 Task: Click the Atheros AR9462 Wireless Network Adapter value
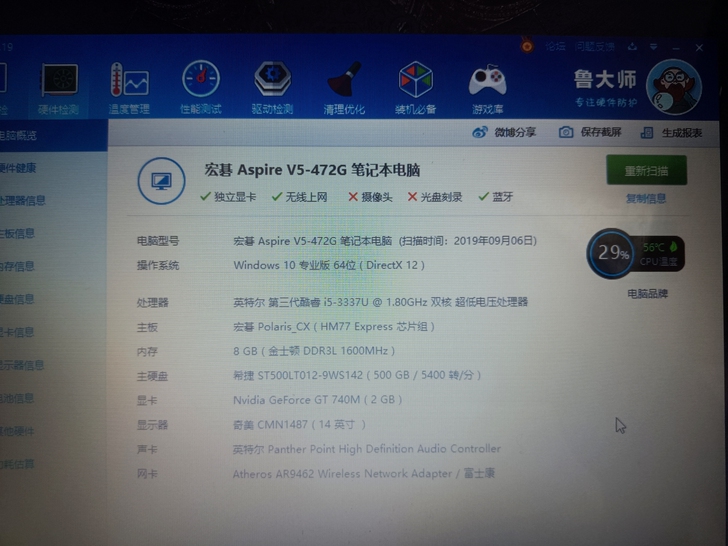coord(364,474)
